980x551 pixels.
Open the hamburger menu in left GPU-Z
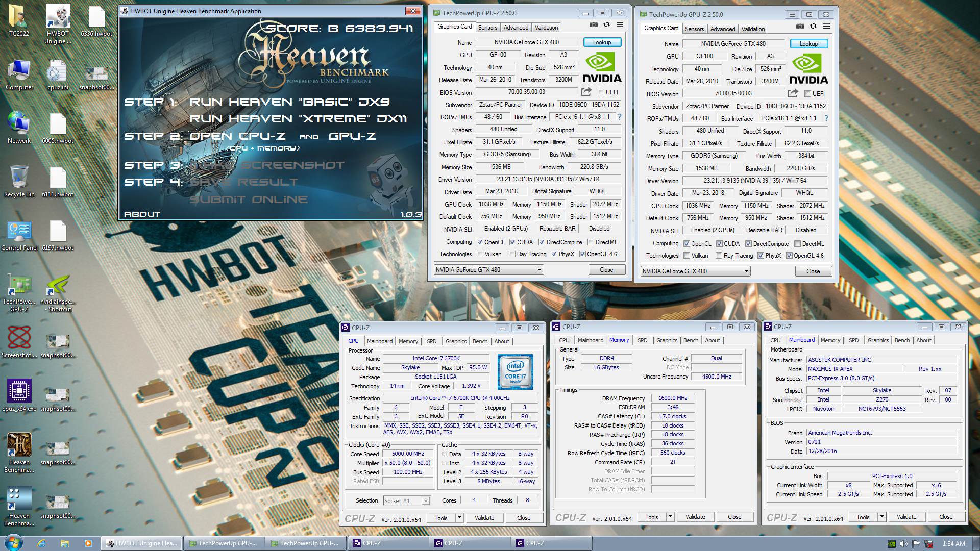pyautogui.click(x=620, y=25)
